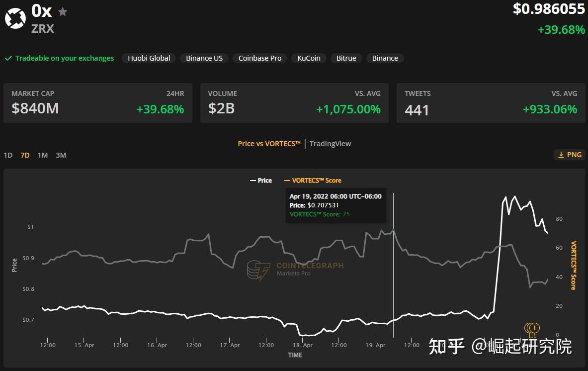
Task: Click the Tweets 441 card
Action: (491, 103)
